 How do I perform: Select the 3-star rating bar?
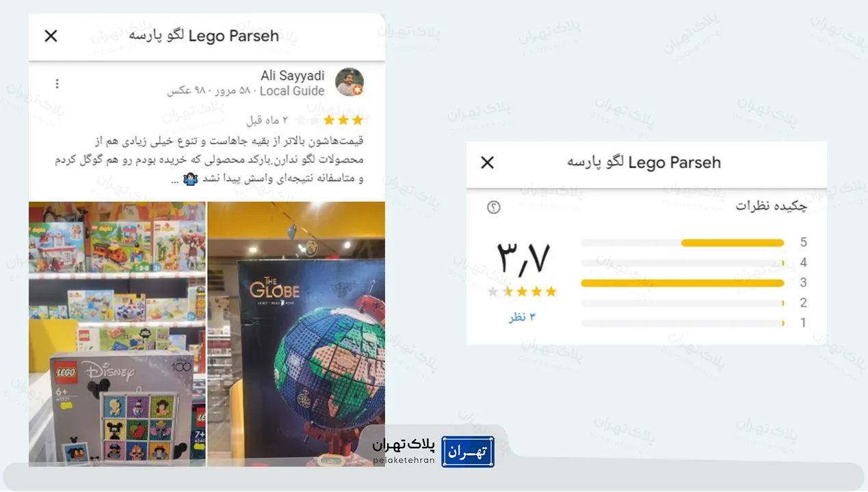(683, 283)
